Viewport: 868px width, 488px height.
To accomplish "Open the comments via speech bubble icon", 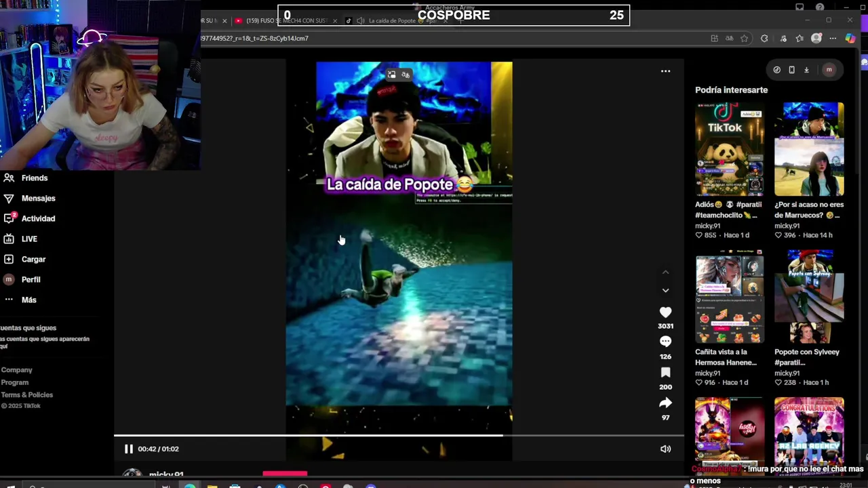I will point(665,342).
